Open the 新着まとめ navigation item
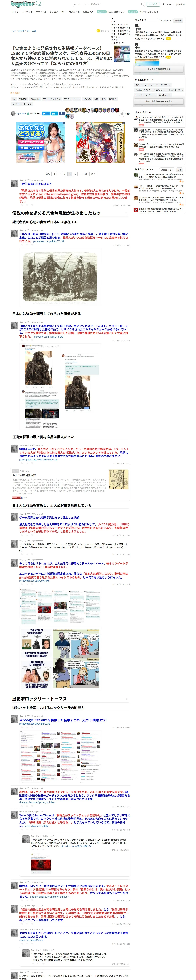The height and width of the screenshot is (980, 196). pos(88,12)
